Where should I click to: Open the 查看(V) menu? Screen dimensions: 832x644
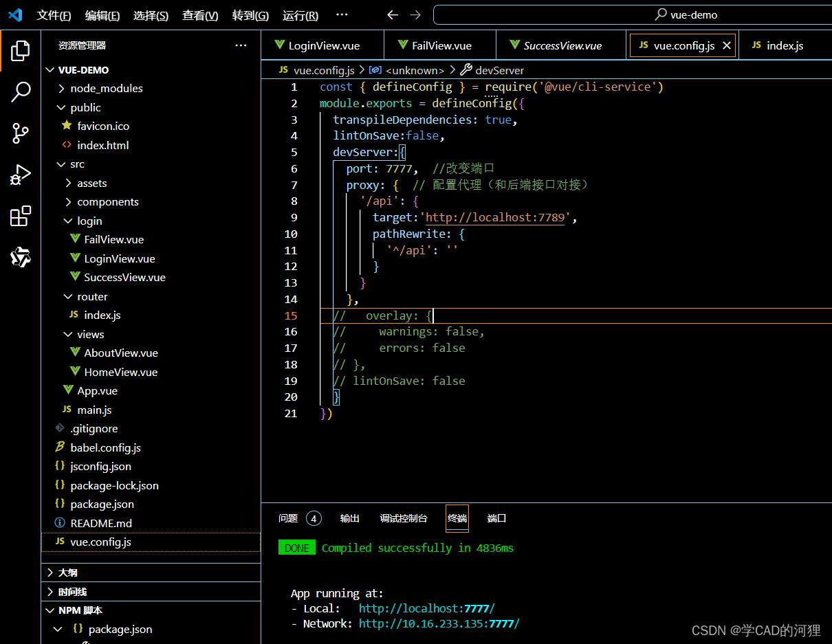coord(200,15)
